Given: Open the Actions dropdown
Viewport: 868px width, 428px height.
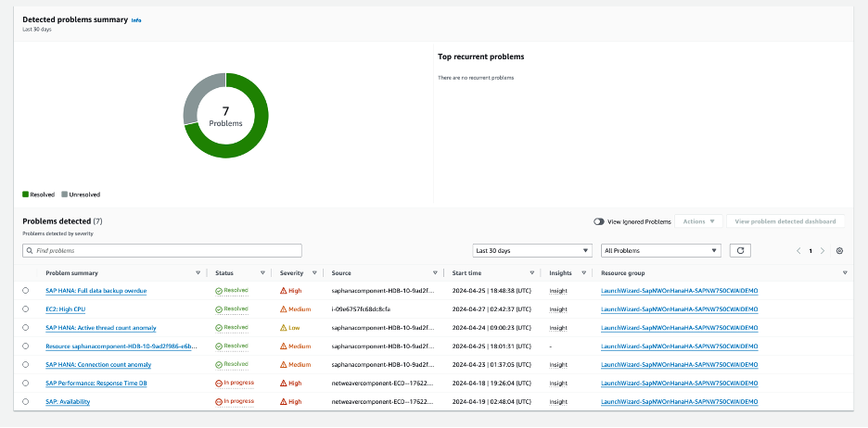Looking at the screenshot, I should tap(698, 221).
